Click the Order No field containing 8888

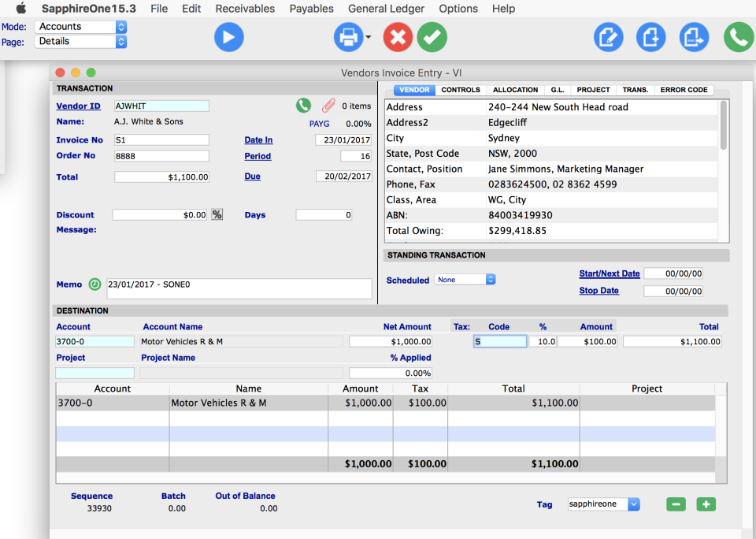point(161,156)
